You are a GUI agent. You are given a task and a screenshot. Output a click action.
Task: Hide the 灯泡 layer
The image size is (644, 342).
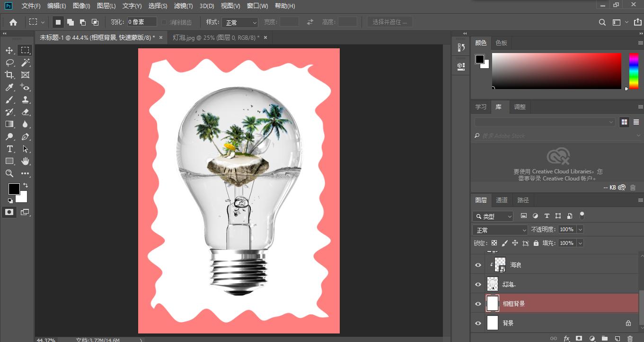point(478,285)
